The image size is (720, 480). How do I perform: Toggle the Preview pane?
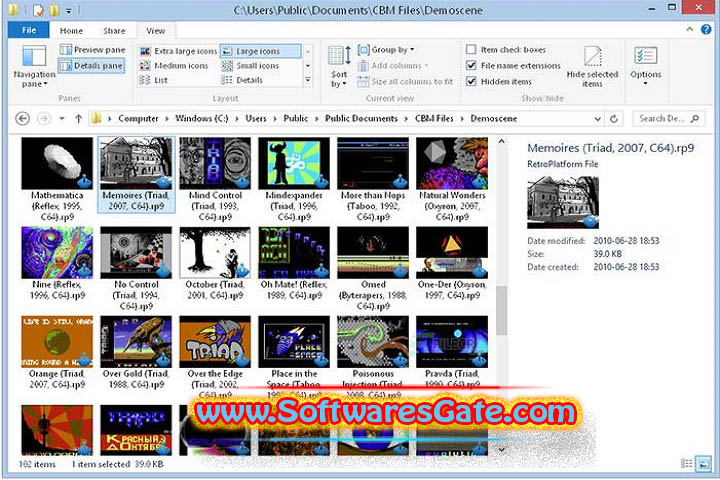tap(92, 50)
